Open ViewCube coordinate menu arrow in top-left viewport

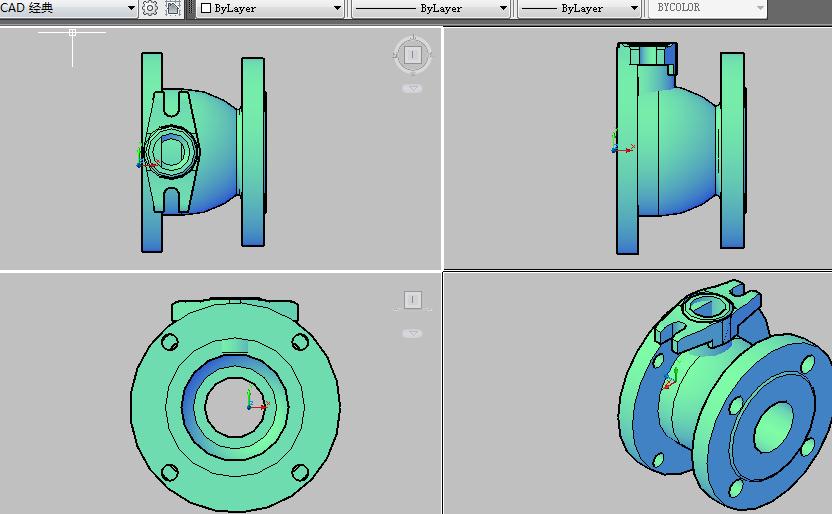[412, 89]
